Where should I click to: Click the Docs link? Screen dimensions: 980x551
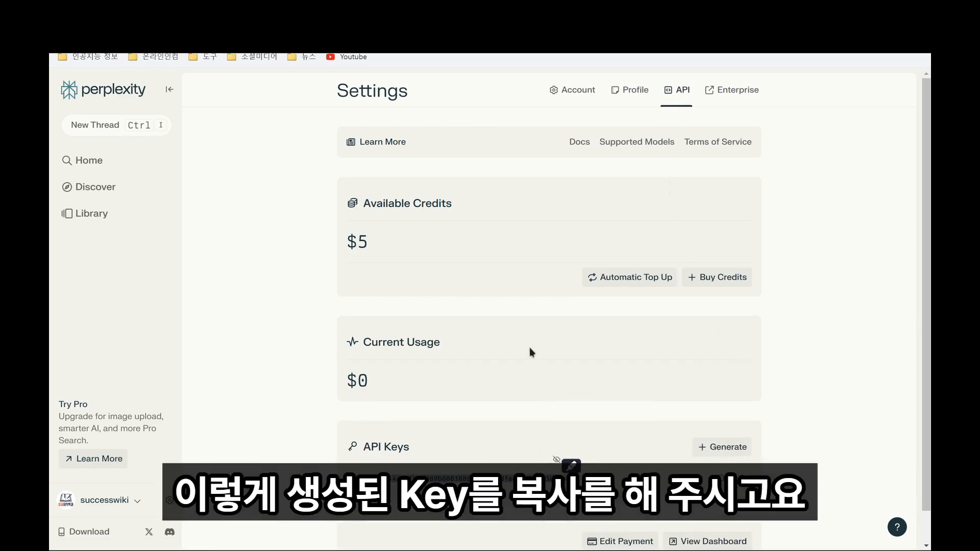point(579,141)
